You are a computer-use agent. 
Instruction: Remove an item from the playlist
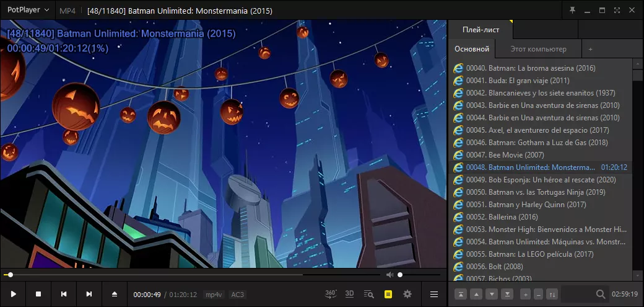tap(539, 294)
